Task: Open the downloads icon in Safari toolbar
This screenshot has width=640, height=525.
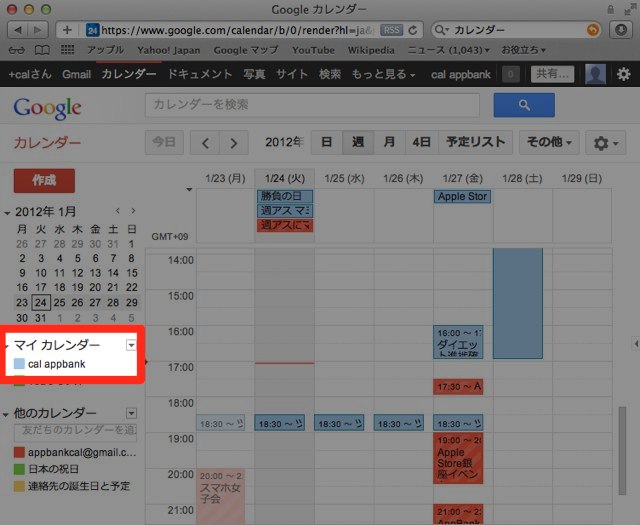Action: pyautogui.click(x=621, y=30)
